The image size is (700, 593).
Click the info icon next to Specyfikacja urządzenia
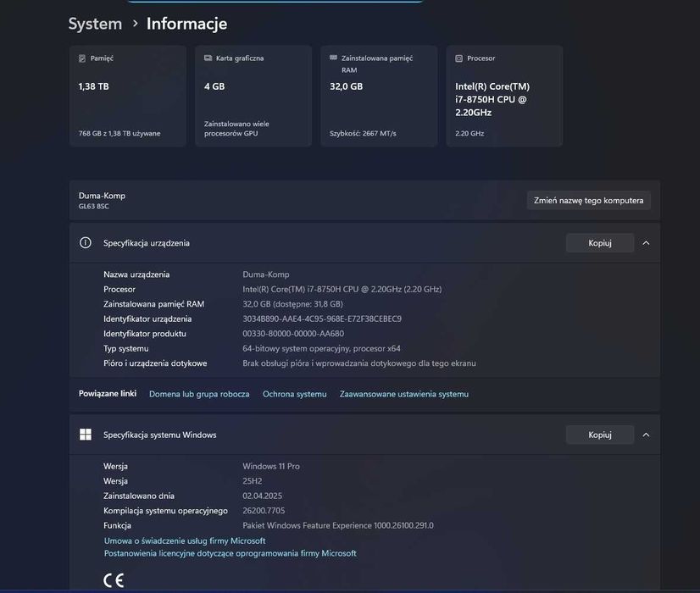click(x=86, y=243)
